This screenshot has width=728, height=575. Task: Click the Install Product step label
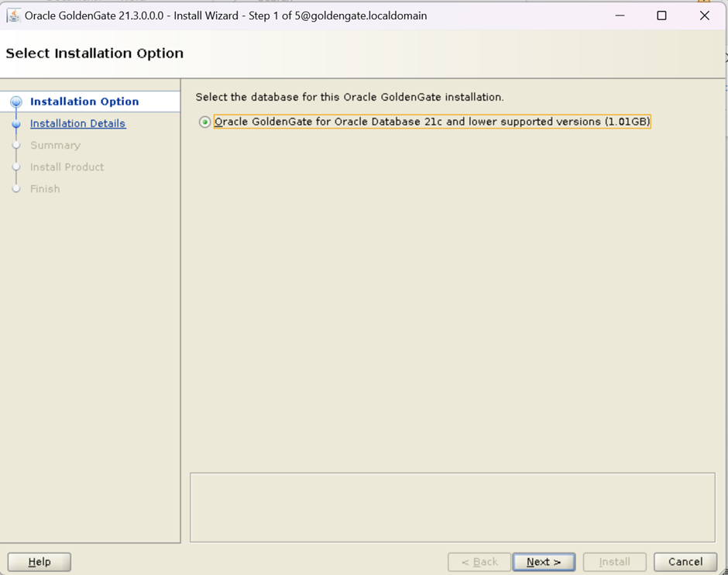67,167
